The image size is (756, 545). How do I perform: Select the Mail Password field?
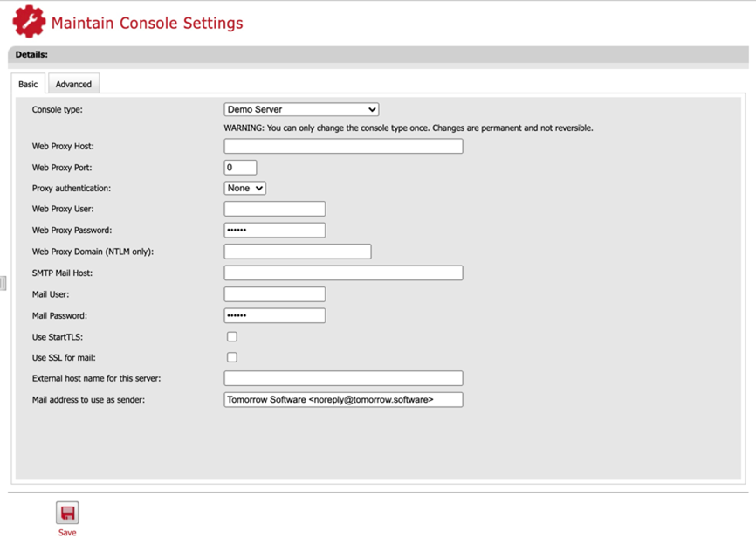274,315
